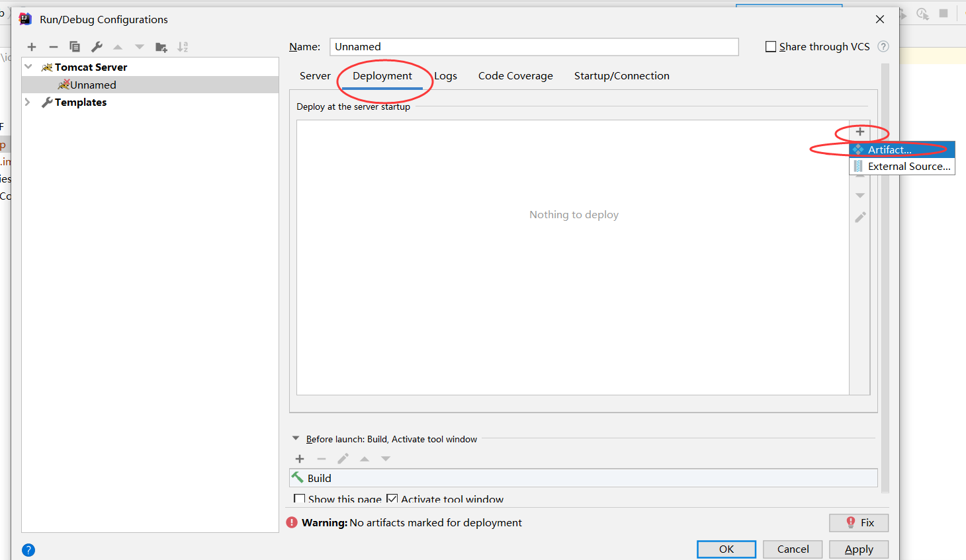Screen dimensions: 966x560
Task: Click Tomcat Server label in tree
Action: [x=91, y=67]
